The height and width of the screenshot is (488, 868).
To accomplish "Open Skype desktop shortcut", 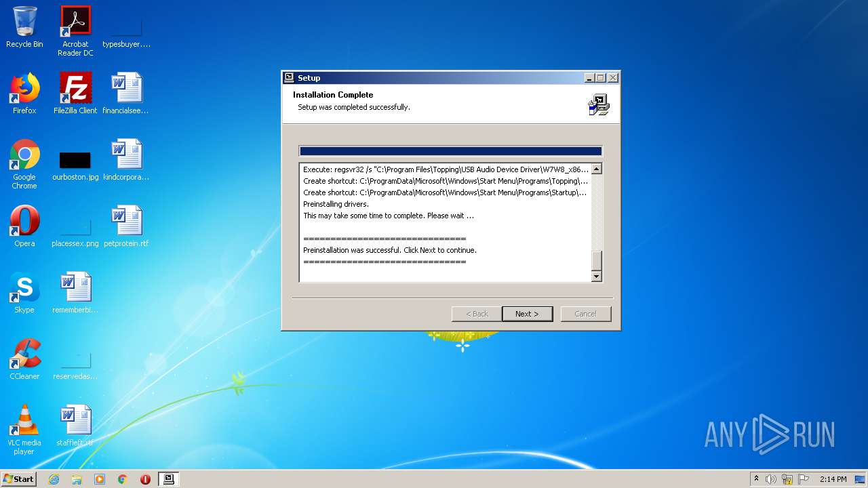I will coord(24,293).
